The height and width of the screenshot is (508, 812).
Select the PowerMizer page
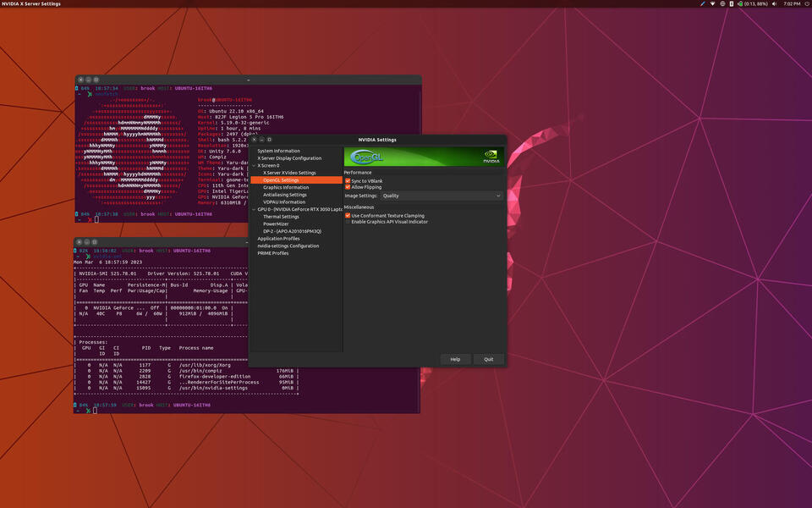click(276, 224)
